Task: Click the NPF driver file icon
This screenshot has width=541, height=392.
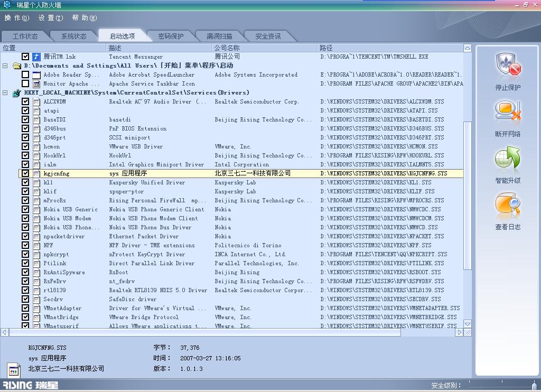Action: [36, 245]
